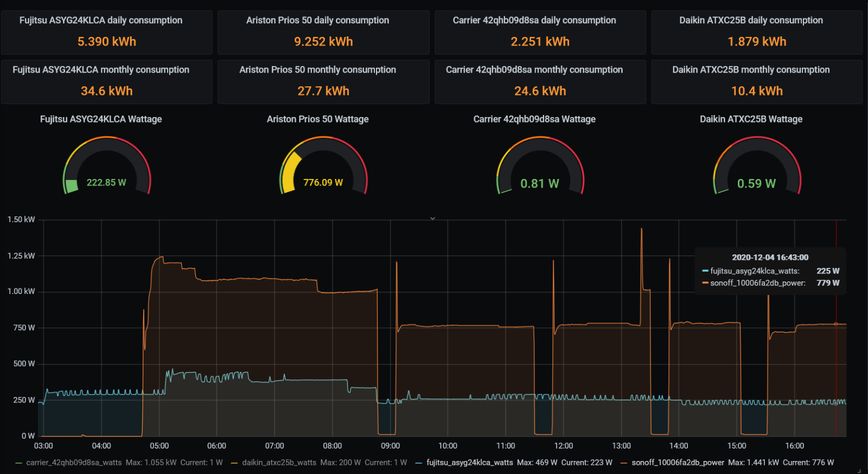Open the Ariston Prios 50 daily consumption panel title
868x474 pixels.
pos(317,20)
